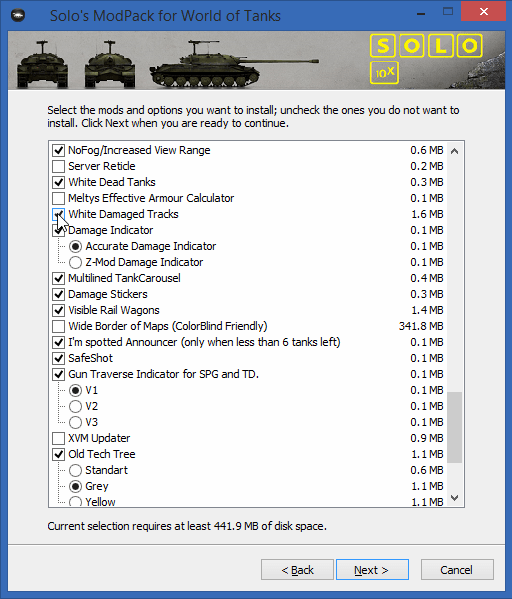Click the 341.8 MB size value
Viewport: 512px width, 599px height.
[421, 326]
